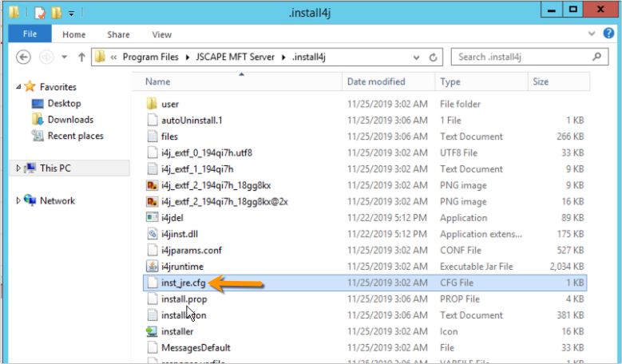This screenshot has width=622, height=364.
Task: Open the address bar history dropdown
Action: click(x=415, y=57)
